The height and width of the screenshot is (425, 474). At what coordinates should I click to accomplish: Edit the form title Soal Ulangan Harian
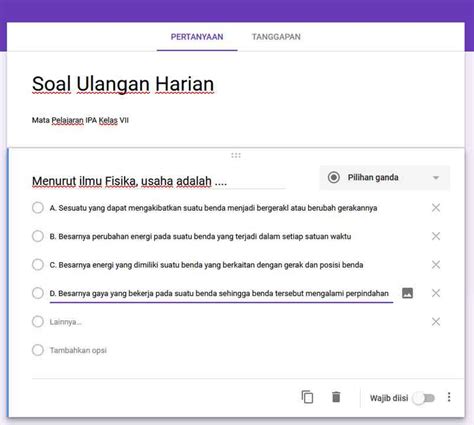[123, 84]
